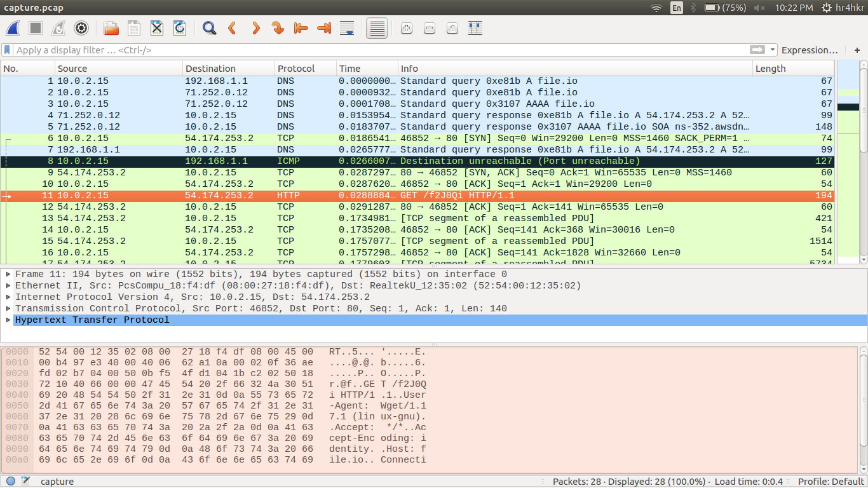Screen dimensions: 868x488
Task: Sort by the Length column header
Action: point(793,68)
